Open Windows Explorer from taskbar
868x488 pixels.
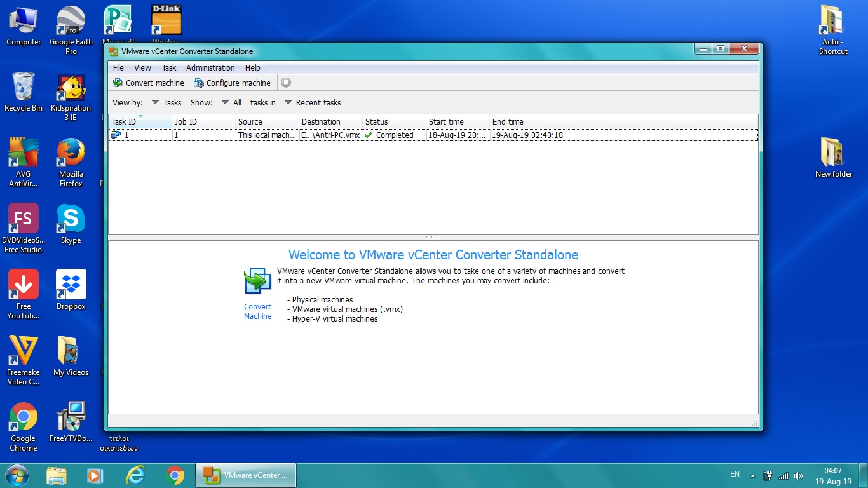tap(57, 475)
